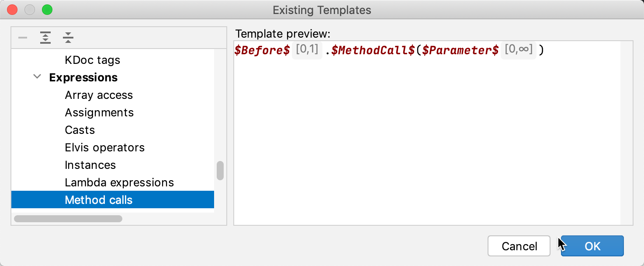Select the Array access template
Viewport: 644px width, 266px height.
(99, 94)
